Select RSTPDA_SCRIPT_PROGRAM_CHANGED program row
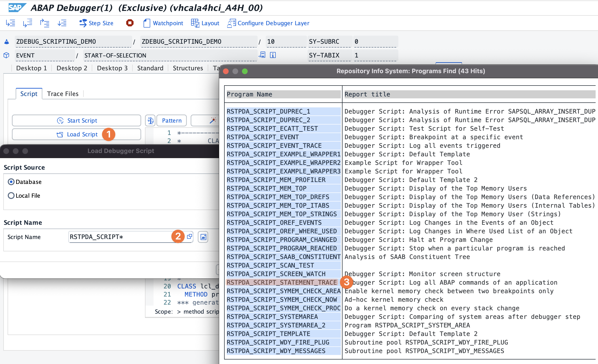 click(x=284, y=240)
